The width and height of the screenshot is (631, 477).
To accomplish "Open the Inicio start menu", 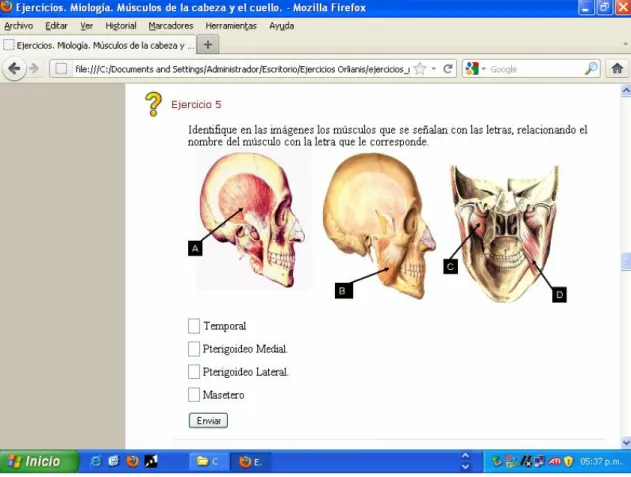I will point(39,461).
